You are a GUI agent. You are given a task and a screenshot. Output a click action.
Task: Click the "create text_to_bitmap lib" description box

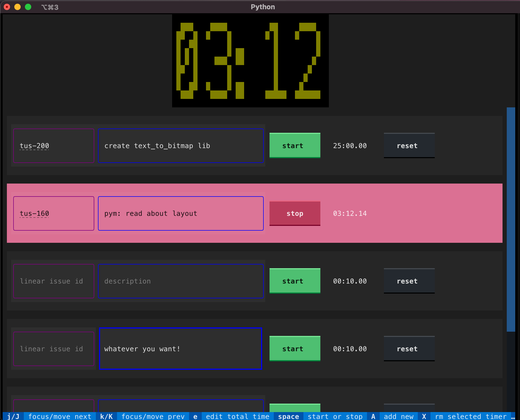pos(181,145)
